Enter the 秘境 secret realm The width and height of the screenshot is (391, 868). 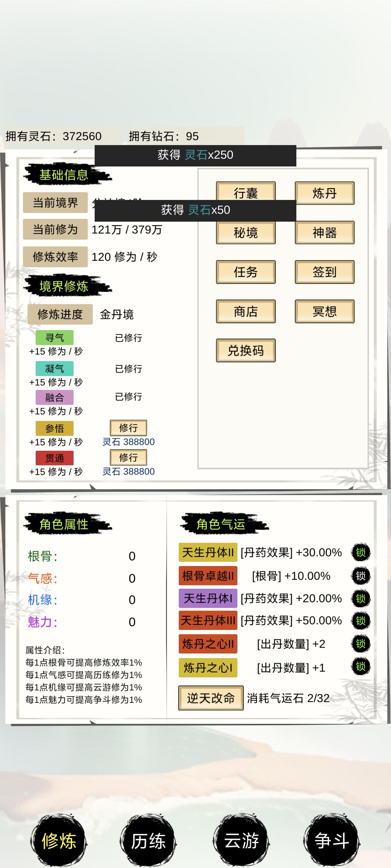coord(245,232)
